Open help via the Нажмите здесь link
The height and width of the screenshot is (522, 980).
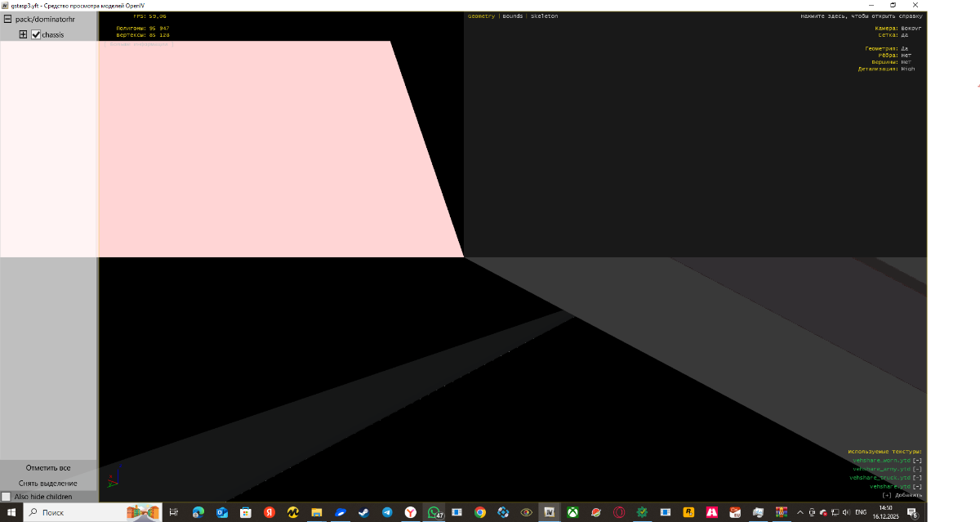(861, 16)
